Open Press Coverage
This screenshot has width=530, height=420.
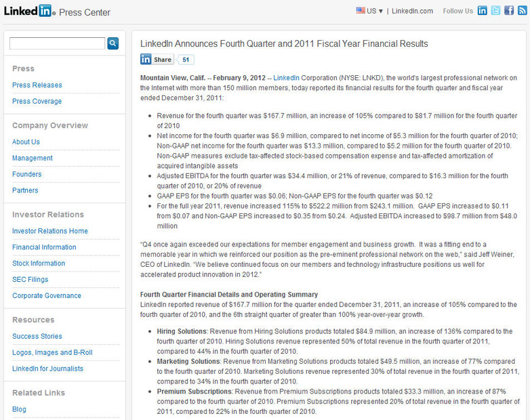(x=37, y=101)
